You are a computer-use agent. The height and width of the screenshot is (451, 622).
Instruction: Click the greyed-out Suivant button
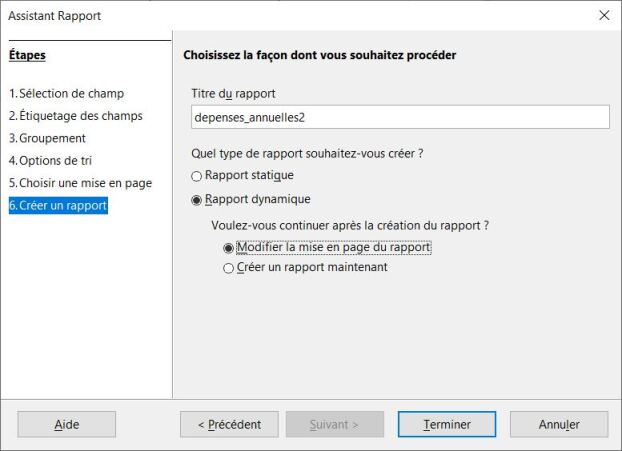coord(331,424)
